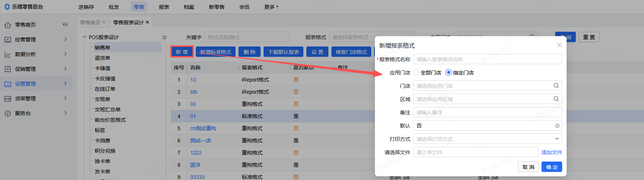Click the 乐檬零售后台 logo icon
Viewport: 644px width, 180px height.
[7, 7]
